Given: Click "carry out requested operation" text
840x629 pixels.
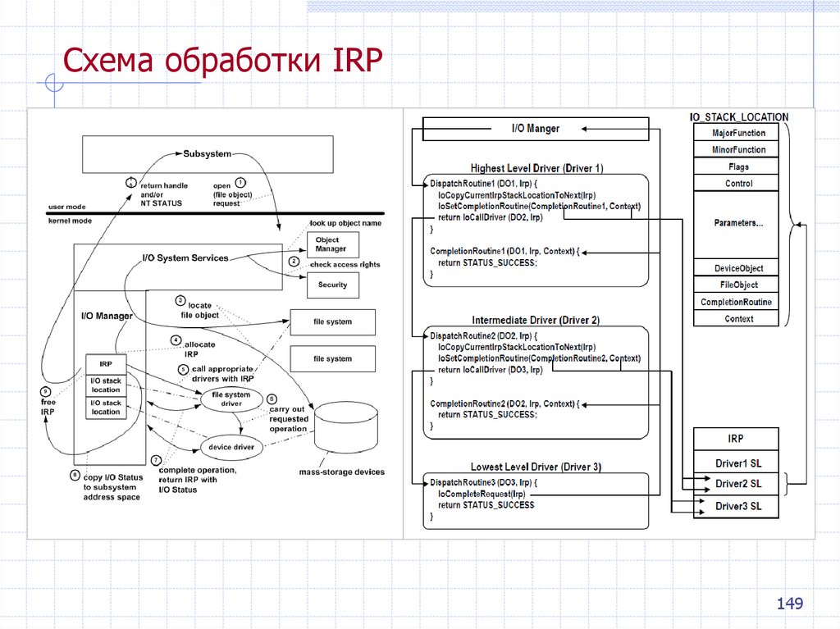Looking at the screenshot, I should 289,419.
